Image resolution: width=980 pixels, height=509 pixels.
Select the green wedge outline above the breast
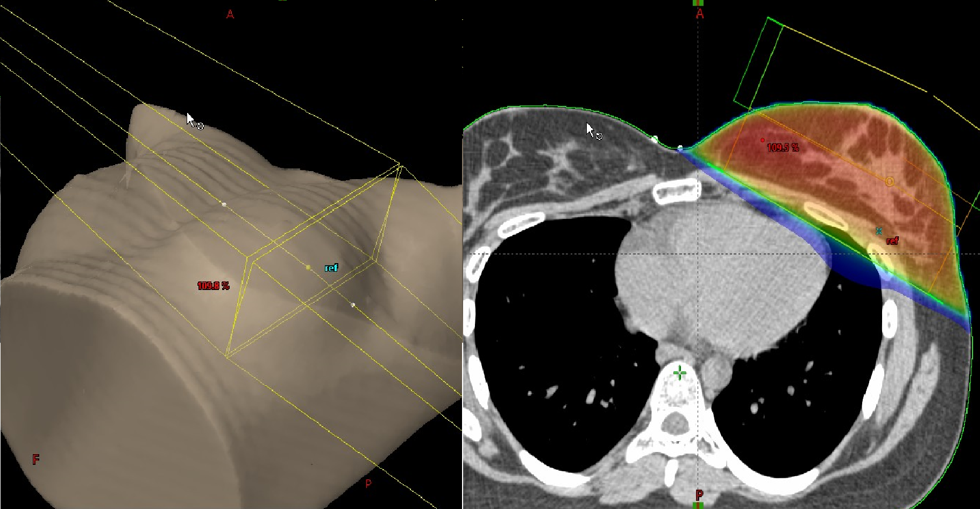(758, 62)
